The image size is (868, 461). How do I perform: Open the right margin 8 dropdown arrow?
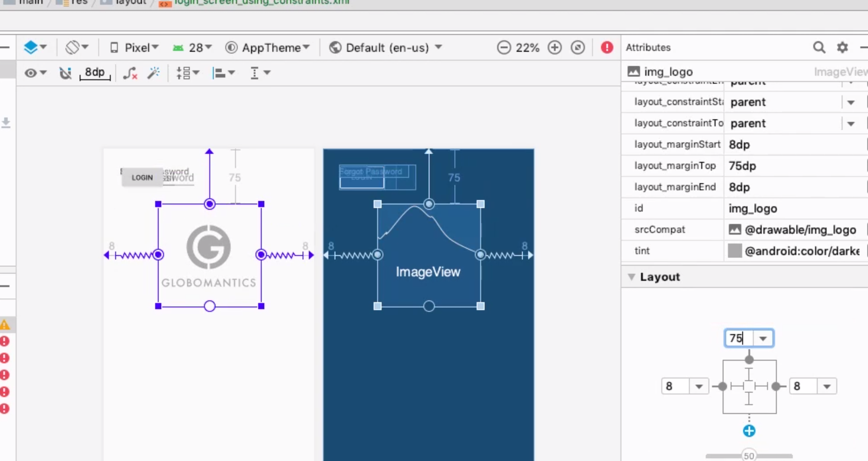coord(827,386)
